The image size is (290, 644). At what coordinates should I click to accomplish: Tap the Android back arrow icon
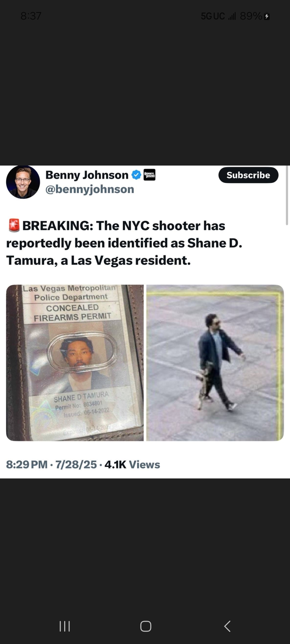tap(227, 626)
